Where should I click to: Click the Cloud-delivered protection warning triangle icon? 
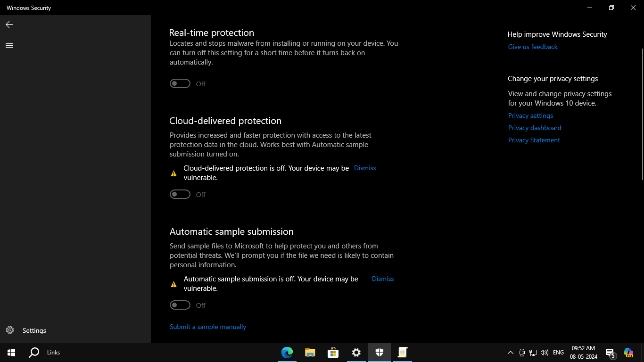tap(173, 173)
